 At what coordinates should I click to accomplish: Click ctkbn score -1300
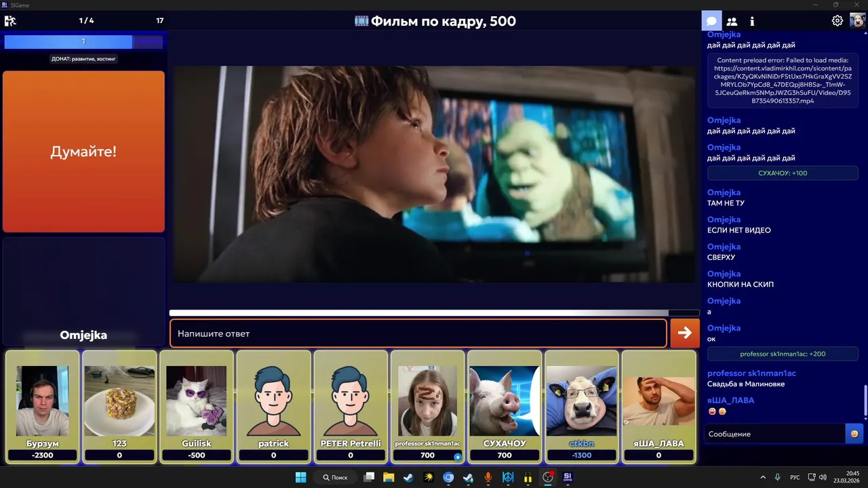click(582, 455)
